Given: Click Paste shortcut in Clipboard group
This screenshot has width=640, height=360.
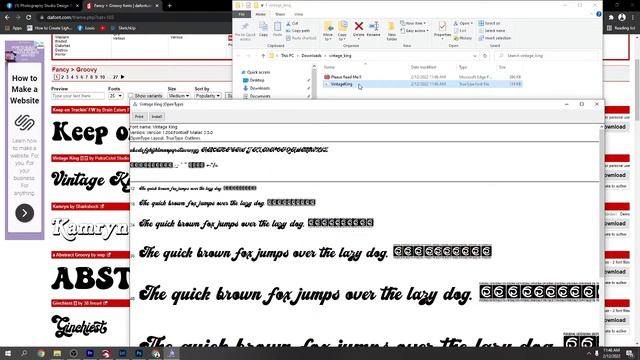Looking at the screenshot, I should tap(301, 38).
